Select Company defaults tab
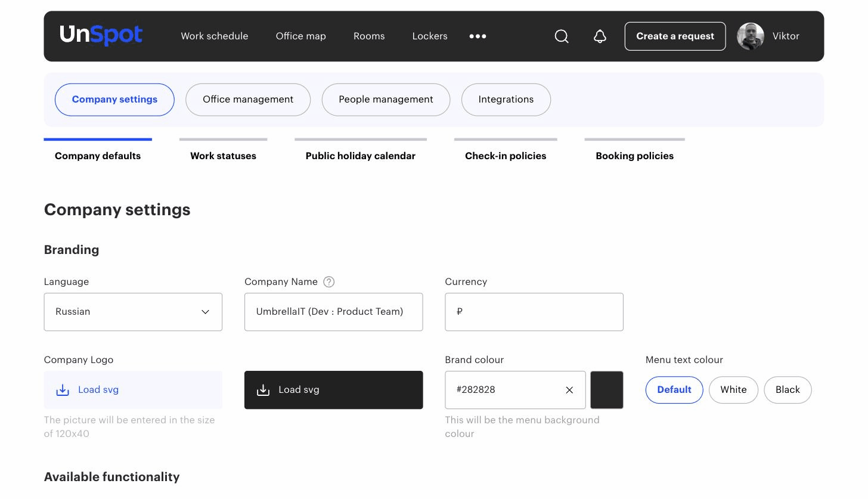 coord(98,151)
